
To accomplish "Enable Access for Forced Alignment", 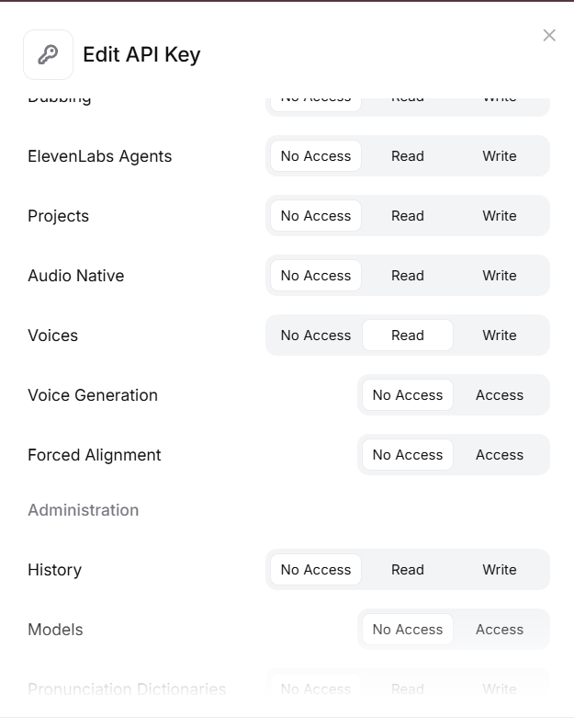I will point(500,455).
